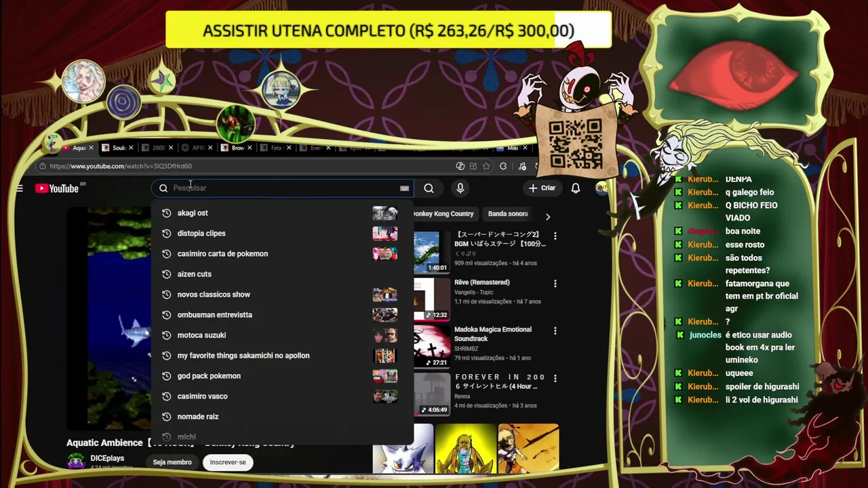Click history clock icon next to 'nomade raiz'
This screenshot has height=488, width=868.
point(166,416)
